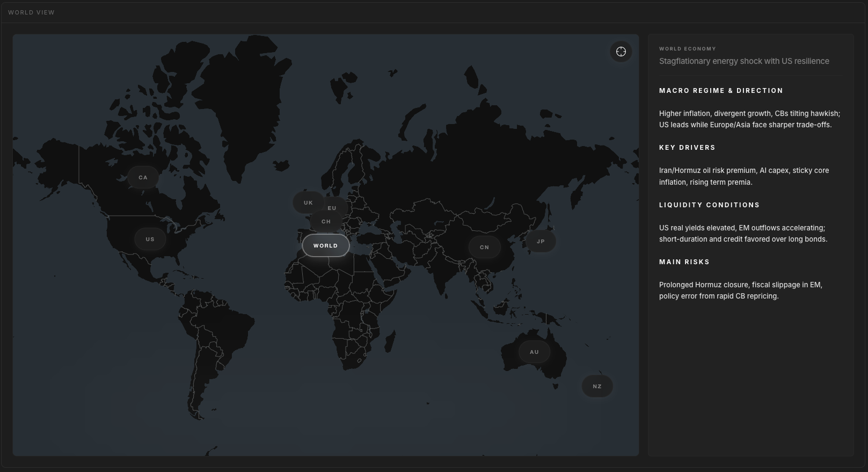Select the AU region marker
This screenshot has width=868, height=472.
point(534,352)
